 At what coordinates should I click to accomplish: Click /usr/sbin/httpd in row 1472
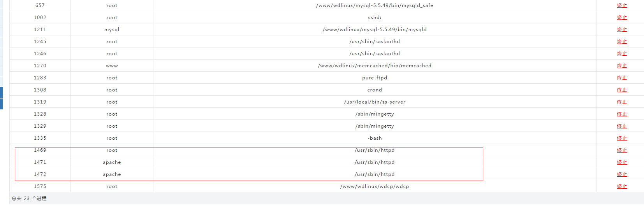375,174
